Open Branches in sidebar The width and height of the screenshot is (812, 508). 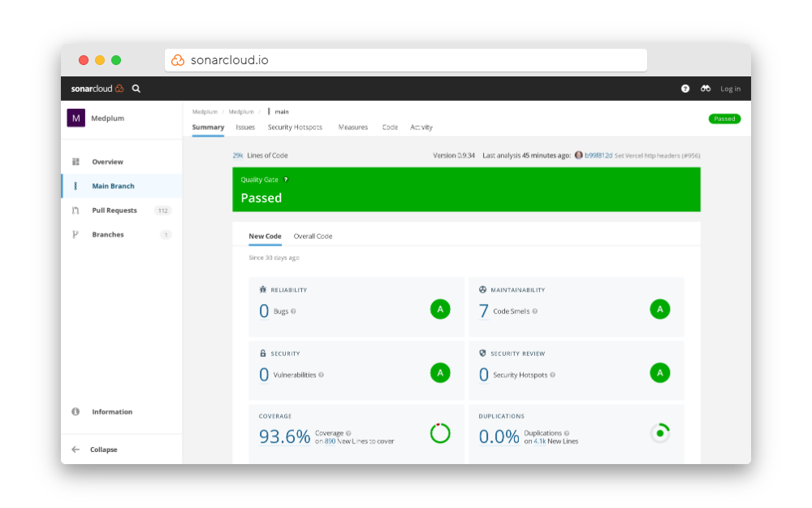coord(107,235)
